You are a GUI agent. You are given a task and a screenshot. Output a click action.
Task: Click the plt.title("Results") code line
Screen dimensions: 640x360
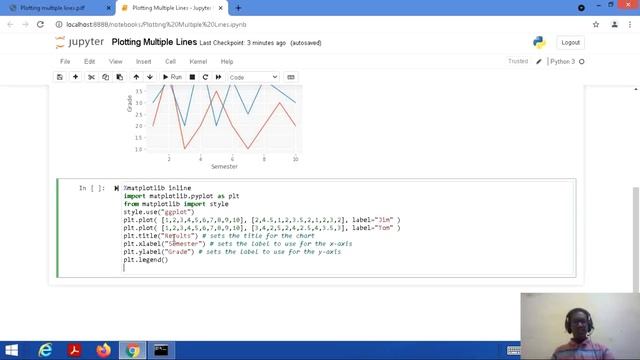pos(160,236)
